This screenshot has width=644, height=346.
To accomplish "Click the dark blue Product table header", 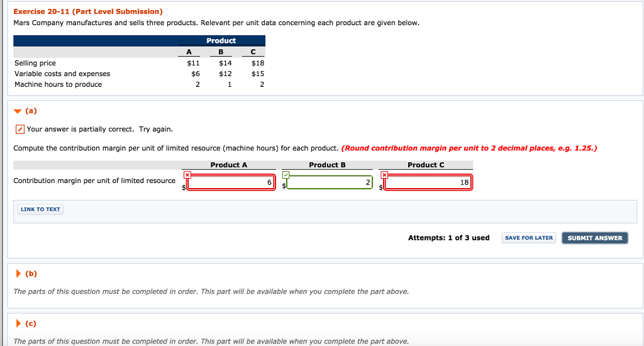I will [x=221, y=40].
